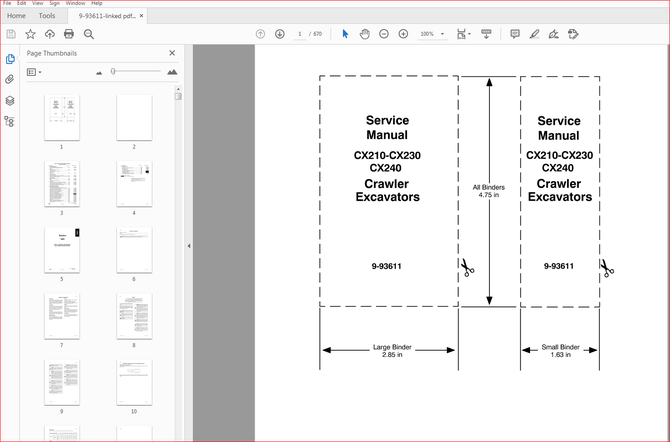The image size is (670, 442).
Task: Click the 'Small Binder' label text
Action: (x=560, y=347)
